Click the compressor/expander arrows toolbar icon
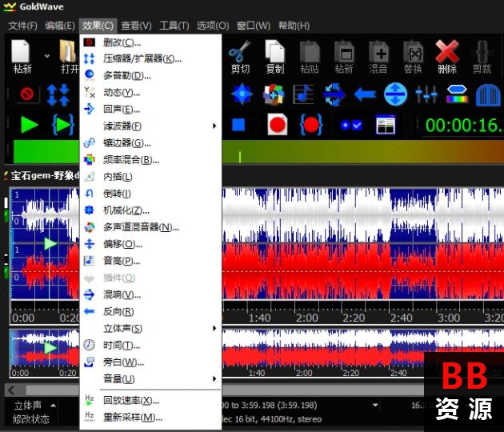This screenshot has width=504, height=432. 58,94
